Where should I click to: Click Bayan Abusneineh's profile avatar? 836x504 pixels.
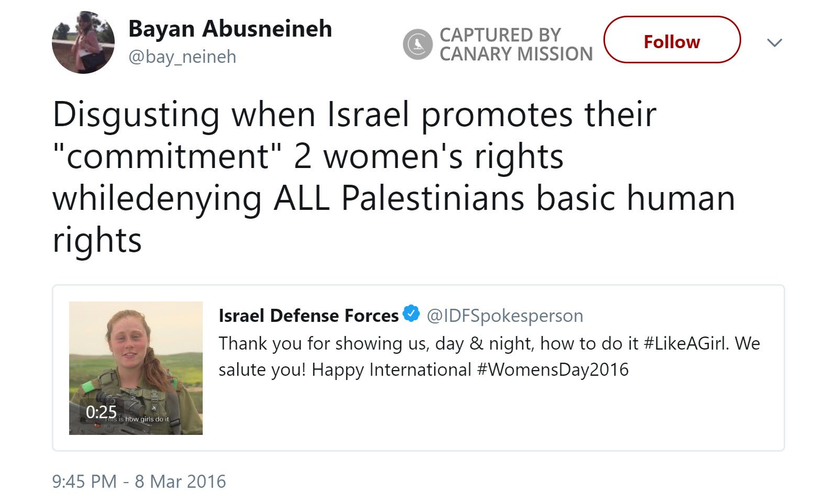83,42
